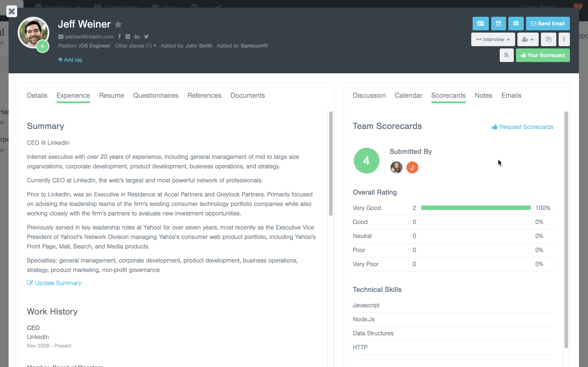Image resolution: width=588 pixels, height=367 pixels.
Task: Open the Calendar tab in right panel
Action: tap(408, 95)
